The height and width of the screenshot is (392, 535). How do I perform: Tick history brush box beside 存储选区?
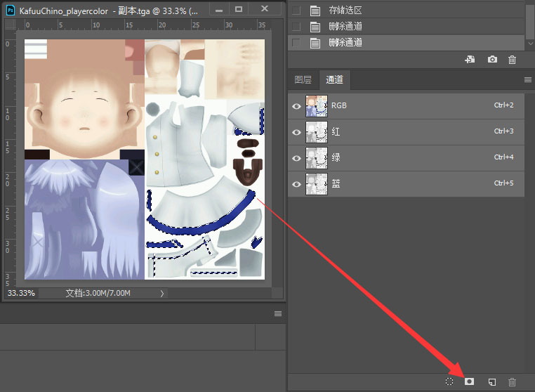[296, 10]
